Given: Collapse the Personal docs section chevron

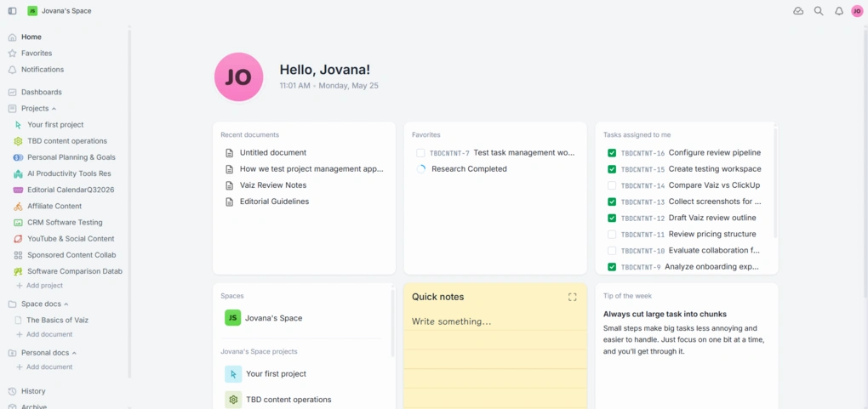Looking at the screenshot, I should pos(74,353).
